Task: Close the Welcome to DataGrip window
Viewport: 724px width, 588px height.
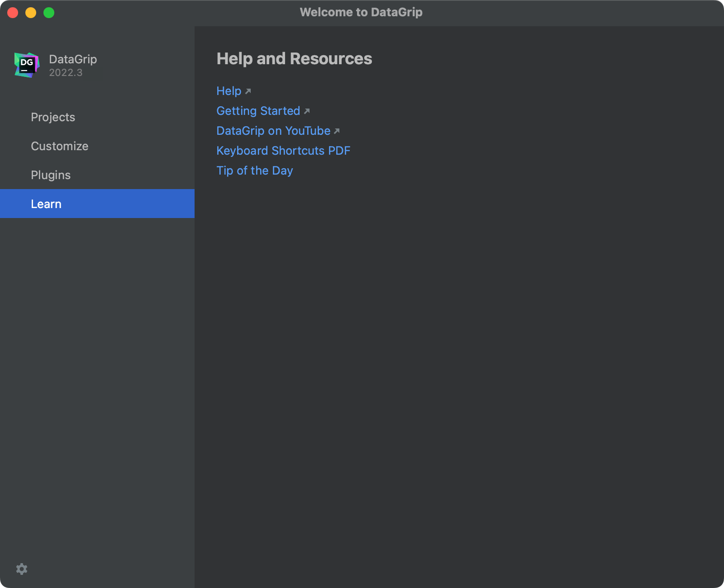Action: pyautogui.click(x=13, y=13)
